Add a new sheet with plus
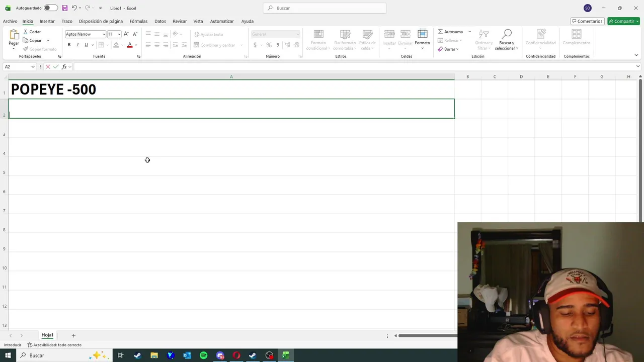 tap(73, 335)
